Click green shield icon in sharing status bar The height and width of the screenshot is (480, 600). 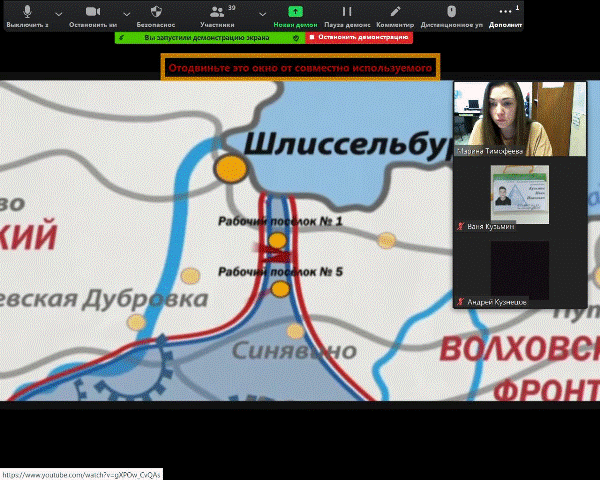295,37
